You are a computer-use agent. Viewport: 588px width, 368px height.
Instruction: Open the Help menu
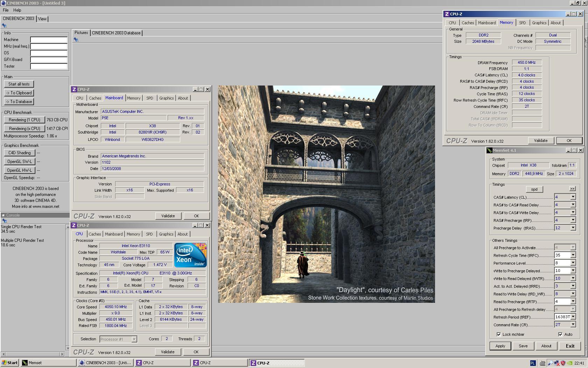pos(17,10)
